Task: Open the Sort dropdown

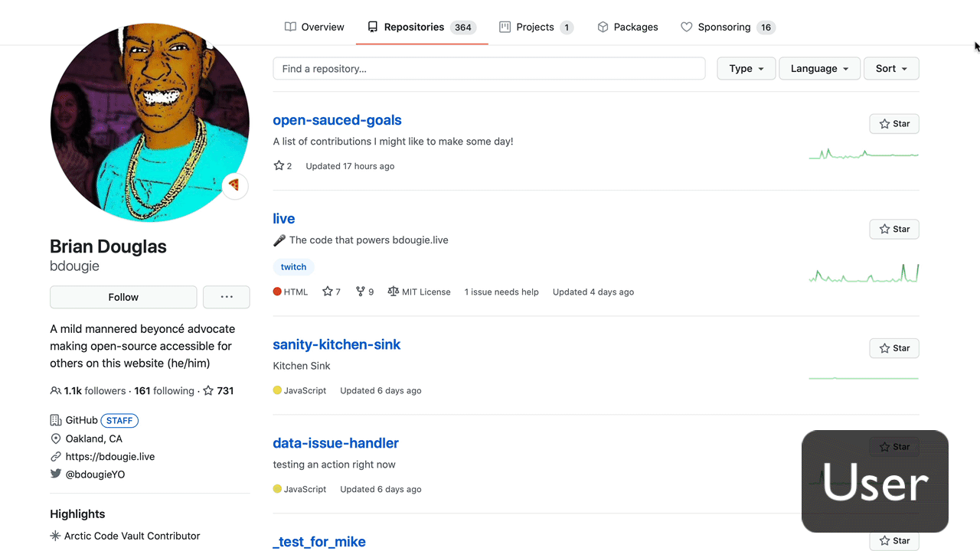Action: click(890, 68)
